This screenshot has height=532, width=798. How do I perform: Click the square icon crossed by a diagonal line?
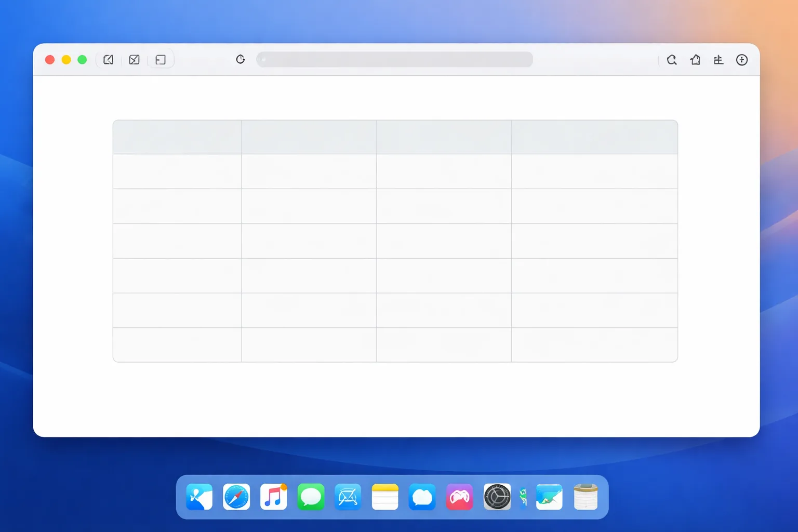click(x=134, y=60)
